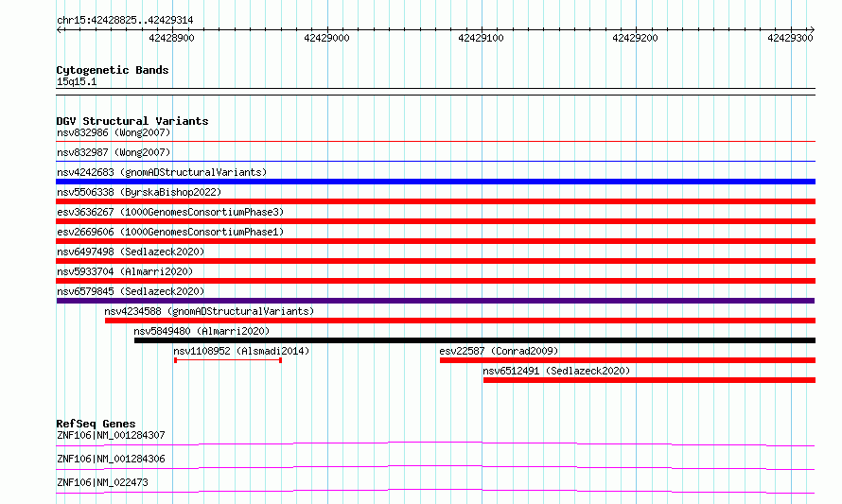Click the purple nsv6579845 variant bar
This screenshot has width=842, height=504.
click(435, 301)
